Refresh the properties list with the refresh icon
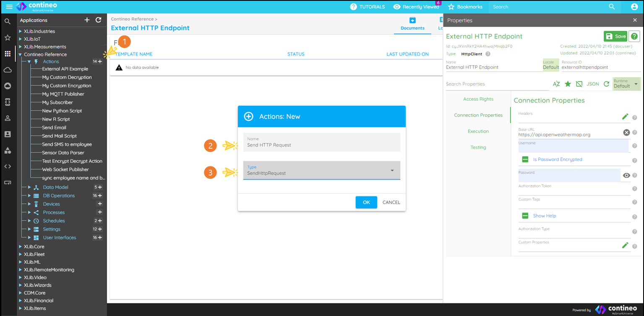 [606, 84]
